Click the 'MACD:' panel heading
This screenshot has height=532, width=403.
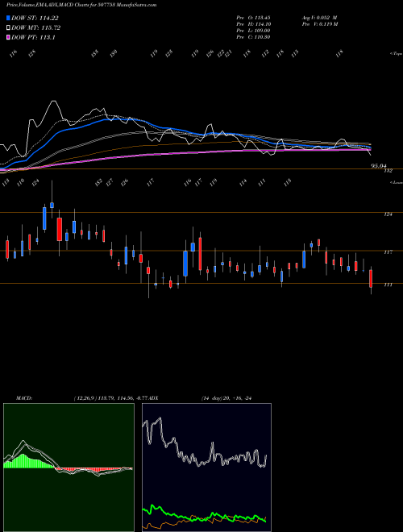pyautogui.click(x=24, y=398)
